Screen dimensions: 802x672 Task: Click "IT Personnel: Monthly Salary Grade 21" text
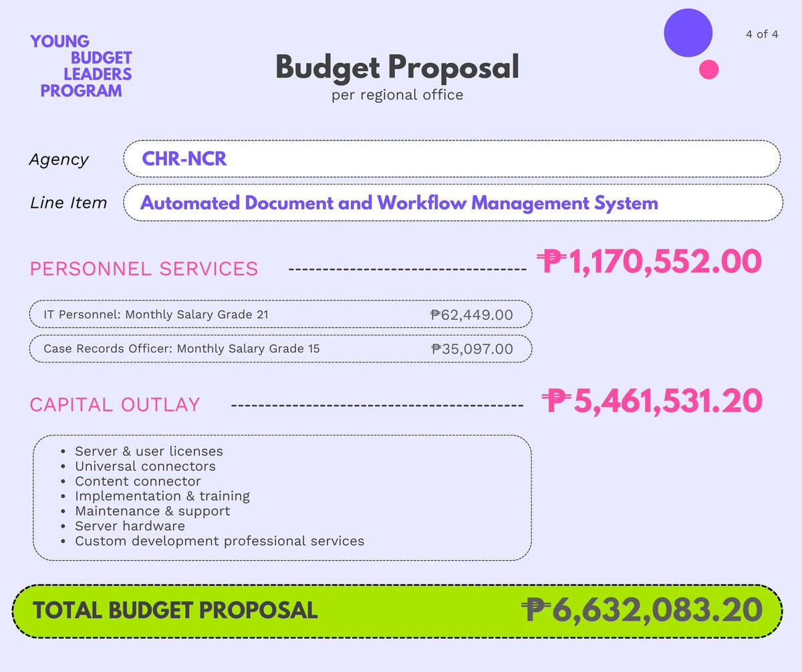point(156,314)
